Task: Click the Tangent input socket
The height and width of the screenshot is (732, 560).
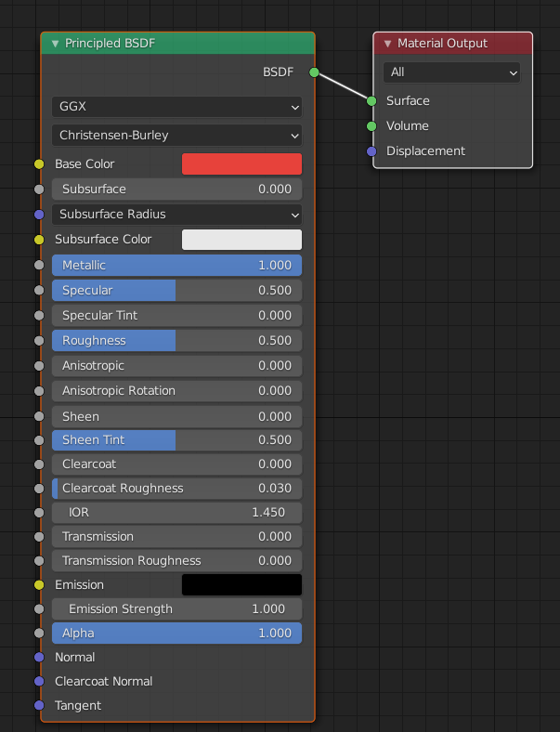Action: pos(39,705)
